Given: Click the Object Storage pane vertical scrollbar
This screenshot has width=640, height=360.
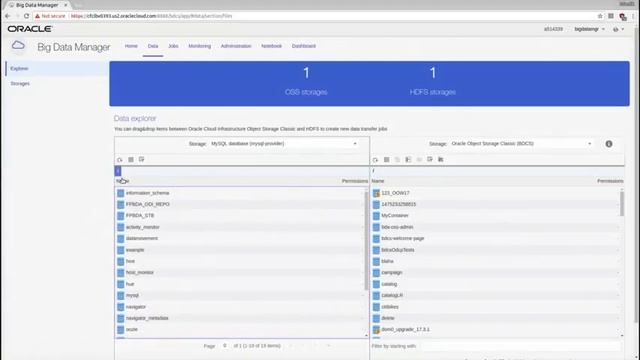Looking at the screenshot, I should [622, 203].
